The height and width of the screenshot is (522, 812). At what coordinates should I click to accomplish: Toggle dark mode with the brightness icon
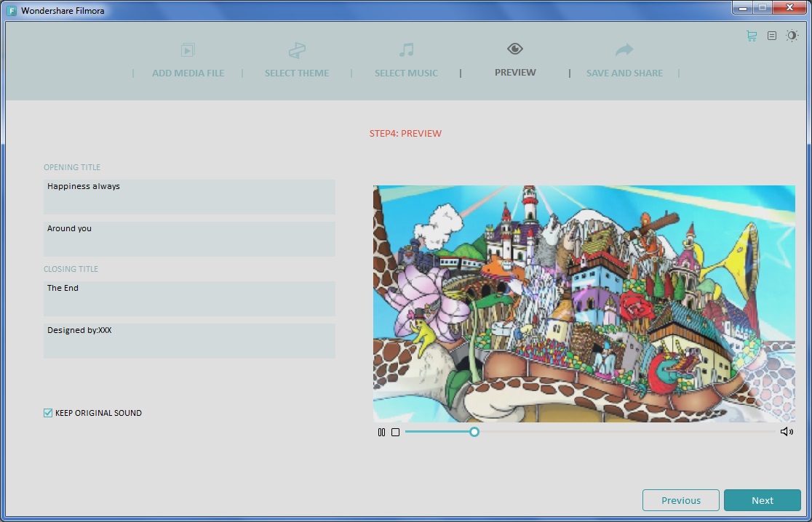[792, 35]
